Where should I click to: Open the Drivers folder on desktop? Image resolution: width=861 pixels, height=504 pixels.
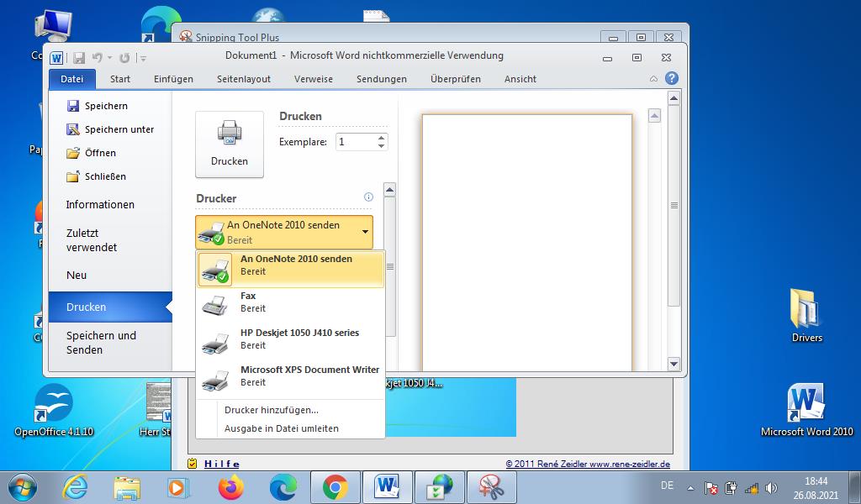(x=806, y=315)
